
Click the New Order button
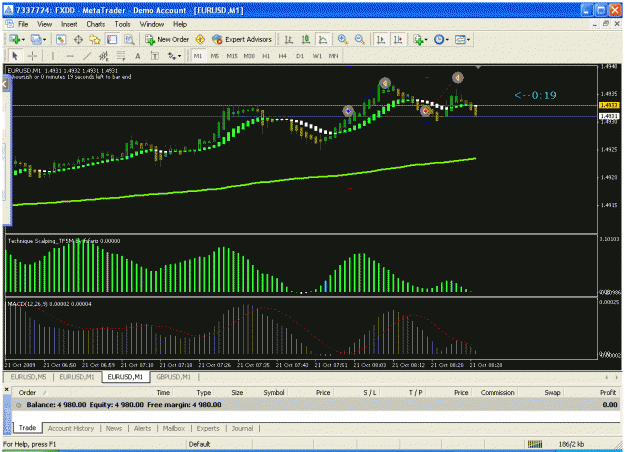[x=167, y=39]
